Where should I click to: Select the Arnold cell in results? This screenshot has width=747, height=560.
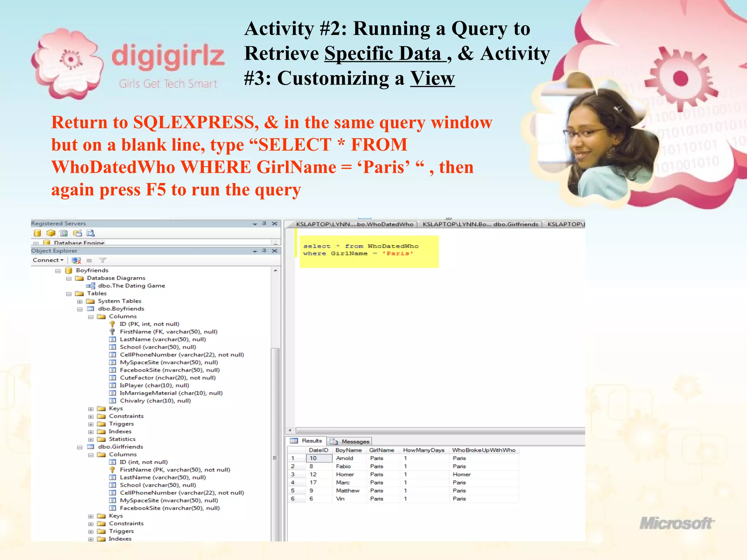tap(349, 458)
